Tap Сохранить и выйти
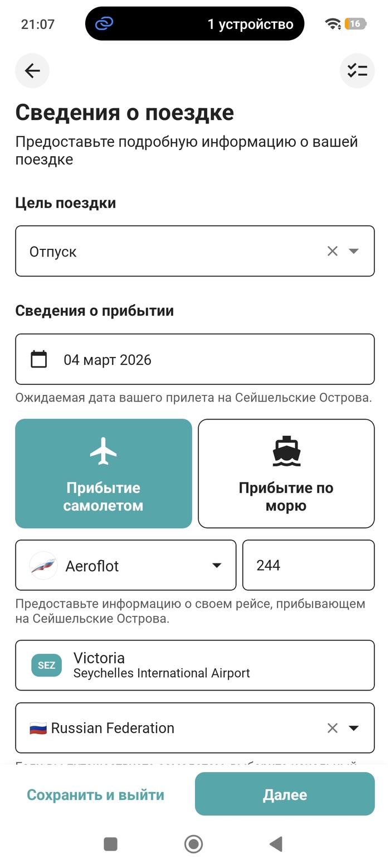The image size is (390, 868). [x=96, y=794]
